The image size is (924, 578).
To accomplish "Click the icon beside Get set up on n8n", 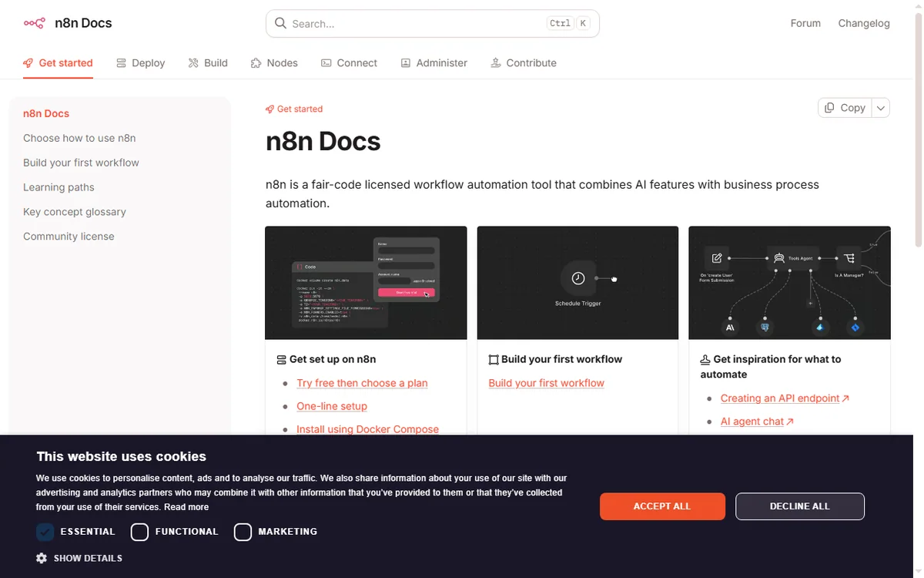I will click(281, 359).
